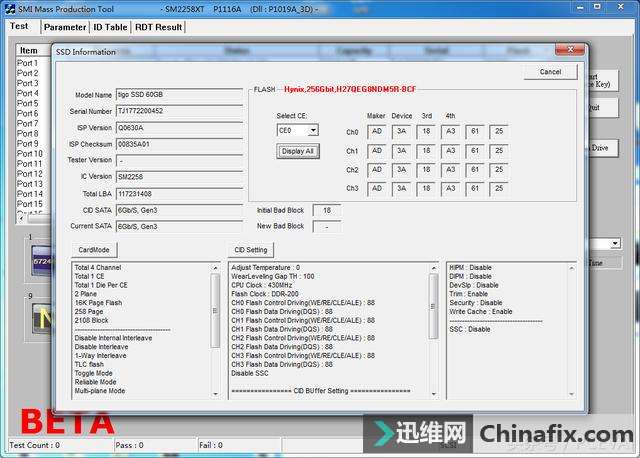Click the Display All button

[298, 151]
